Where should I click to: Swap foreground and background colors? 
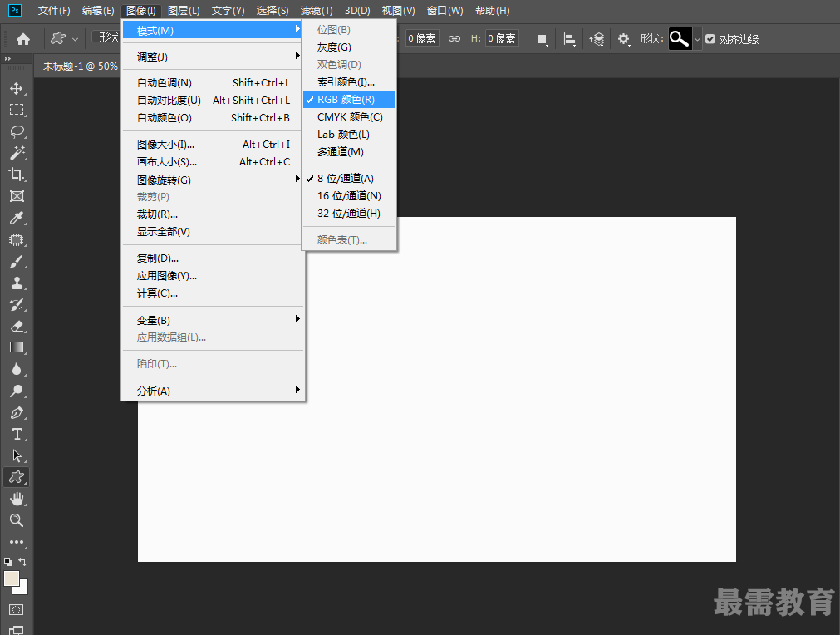pos(22,562)
